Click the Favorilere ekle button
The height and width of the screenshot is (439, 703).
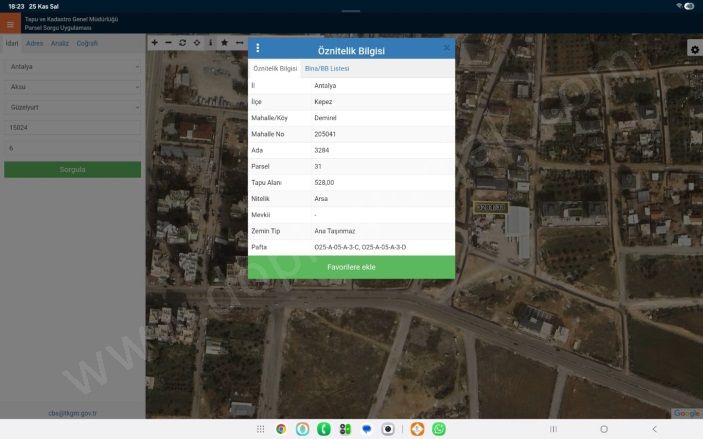tap(351, 267)
